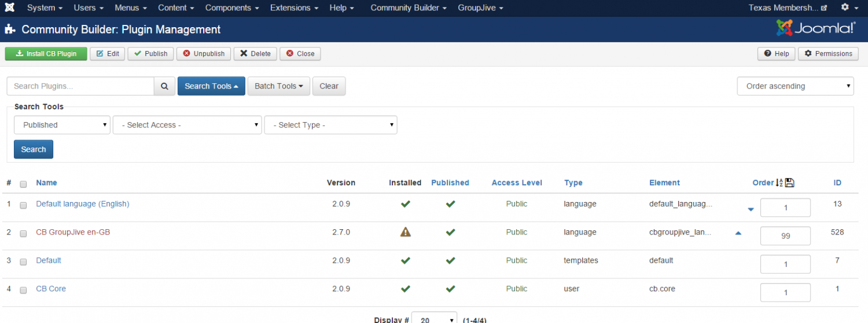868x323 pixels.
Task: Click the Order sort A-Z icon
Action: click(x=779, y=183)
